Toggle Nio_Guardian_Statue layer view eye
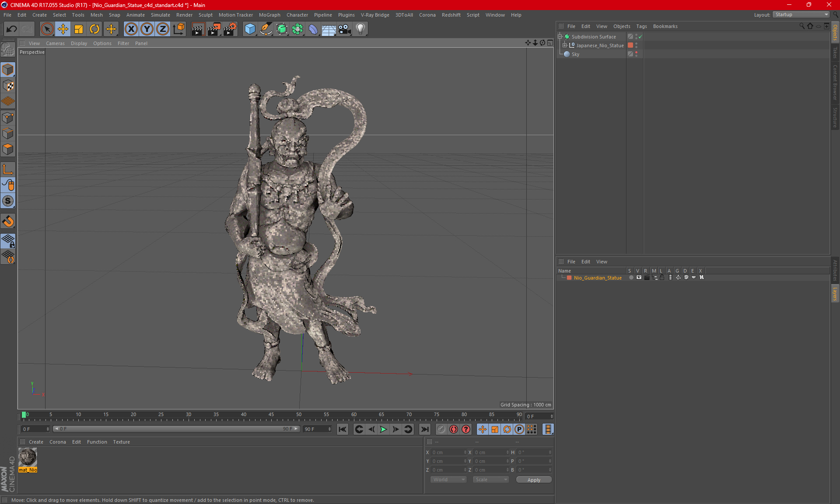Image resolution: width=840 pixels, height=504 pixels. point(639,277)
